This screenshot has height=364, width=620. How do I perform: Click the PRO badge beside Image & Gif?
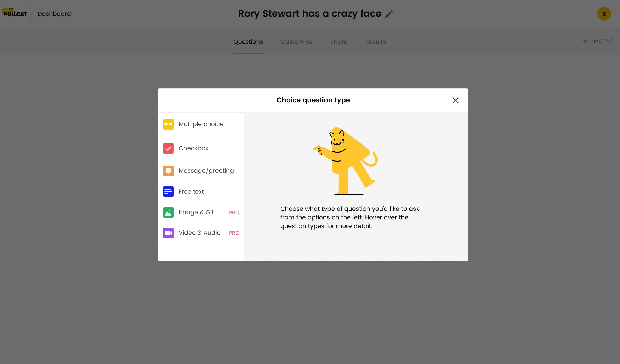[234, 213]
